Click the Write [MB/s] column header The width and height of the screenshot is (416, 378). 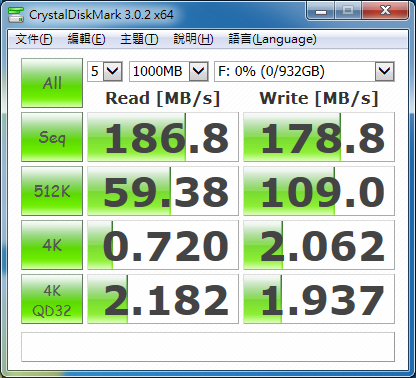click(319, 98)
